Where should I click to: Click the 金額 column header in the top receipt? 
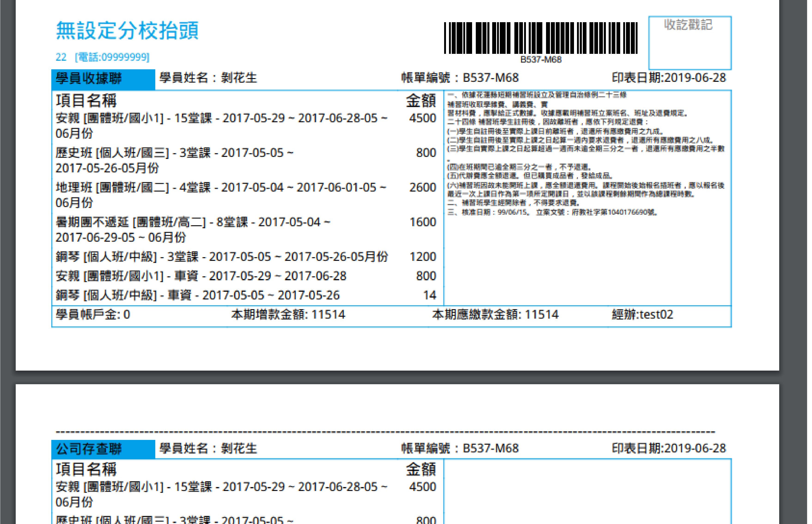[x=421, y=100]
